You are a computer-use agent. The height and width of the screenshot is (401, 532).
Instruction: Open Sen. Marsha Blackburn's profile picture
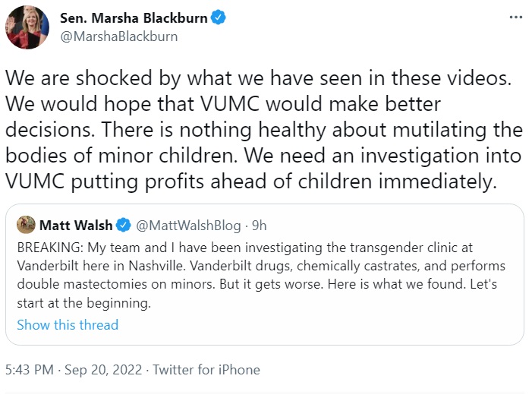coord(27,27)
